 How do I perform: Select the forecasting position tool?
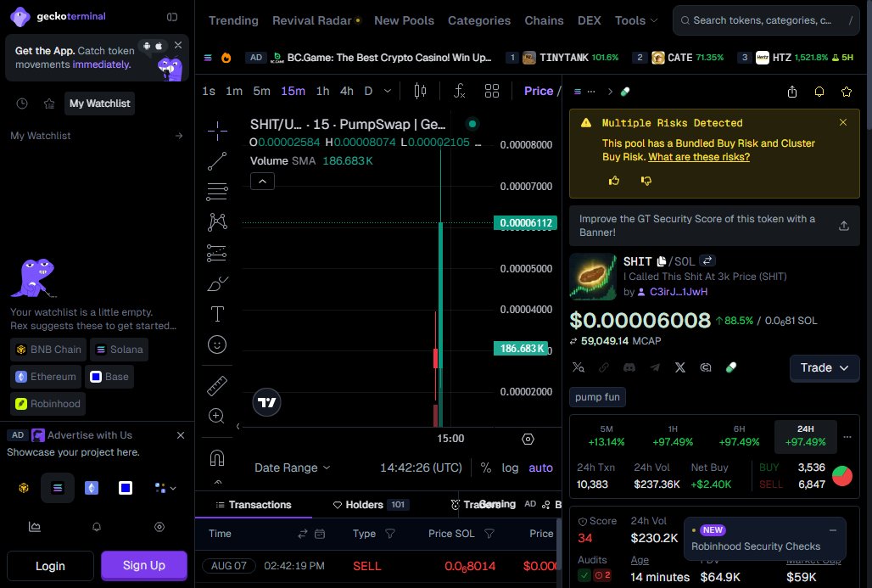pos(217,253)
